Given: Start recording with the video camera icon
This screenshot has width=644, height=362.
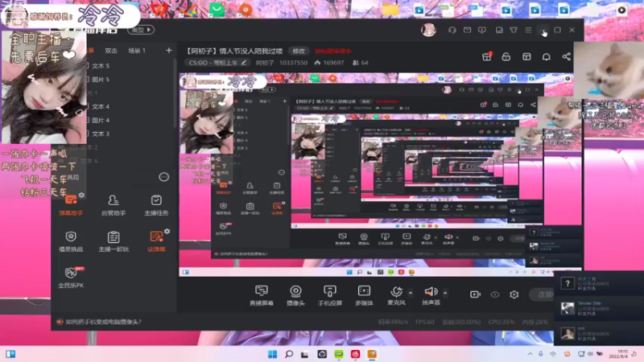Looking at the screenshot, I should 475,294.
